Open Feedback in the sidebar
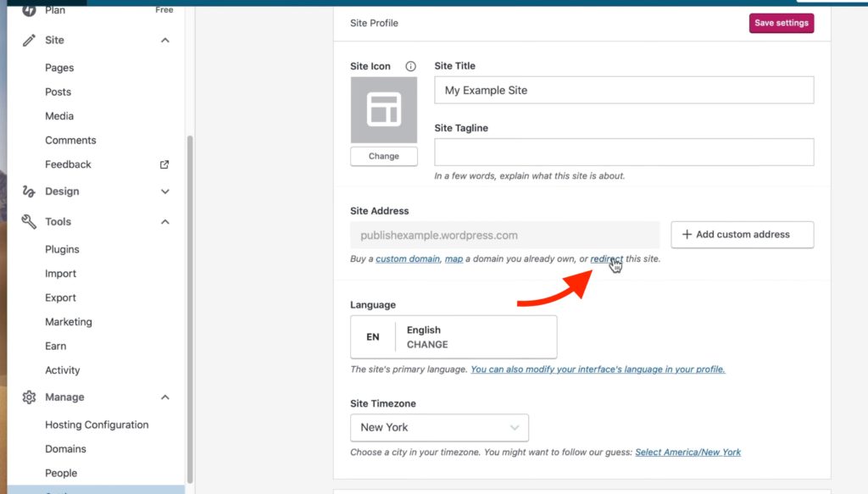The width and height of the screenshot is (868, 494). tap(68, 164)
